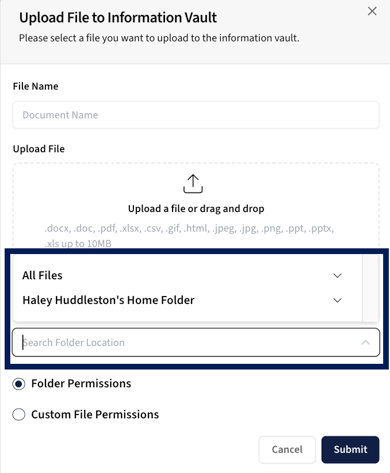Click the Folder Permissions label text
The height and width of the screenshot is (473, 390).
(x=81, y=384)
